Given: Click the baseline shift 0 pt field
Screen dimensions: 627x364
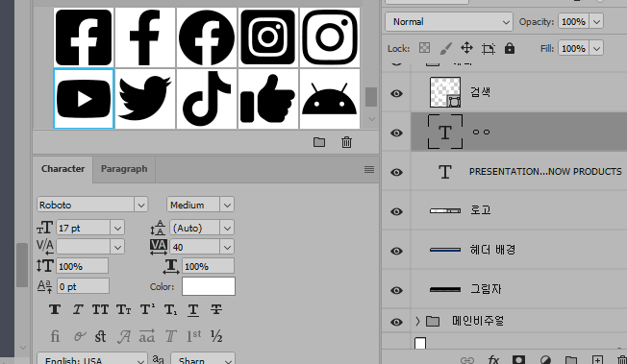Looking at the screenshot, I should click(83, 286).
